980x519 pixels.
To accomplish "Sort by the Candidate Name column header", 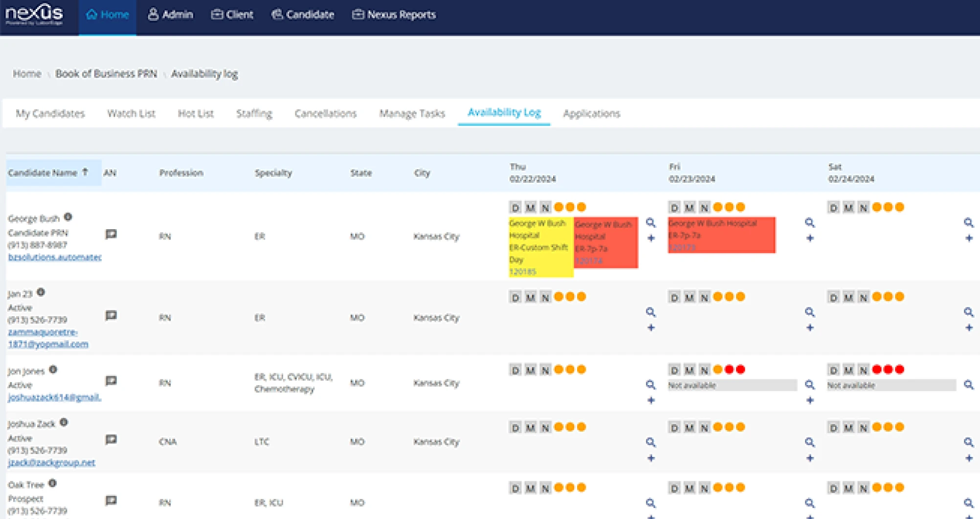I will [43, 173].
